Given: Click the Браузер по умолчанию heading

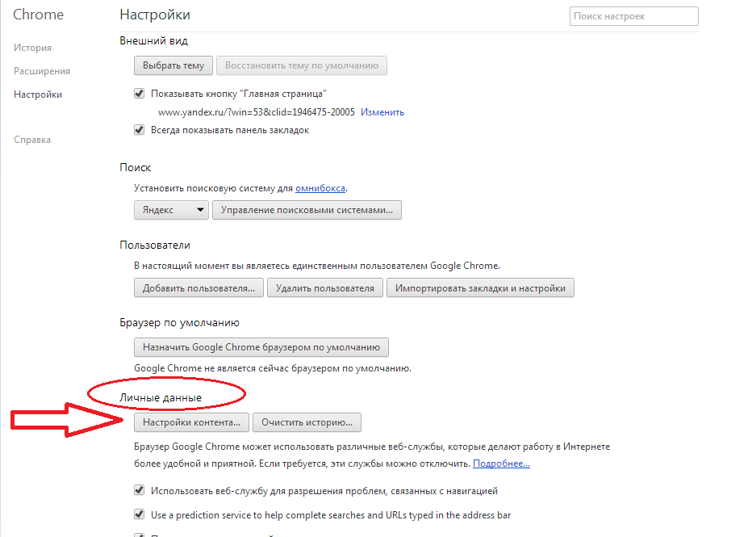Looking at the screenshot, I should pyautogui.click(x=179, y=323).
